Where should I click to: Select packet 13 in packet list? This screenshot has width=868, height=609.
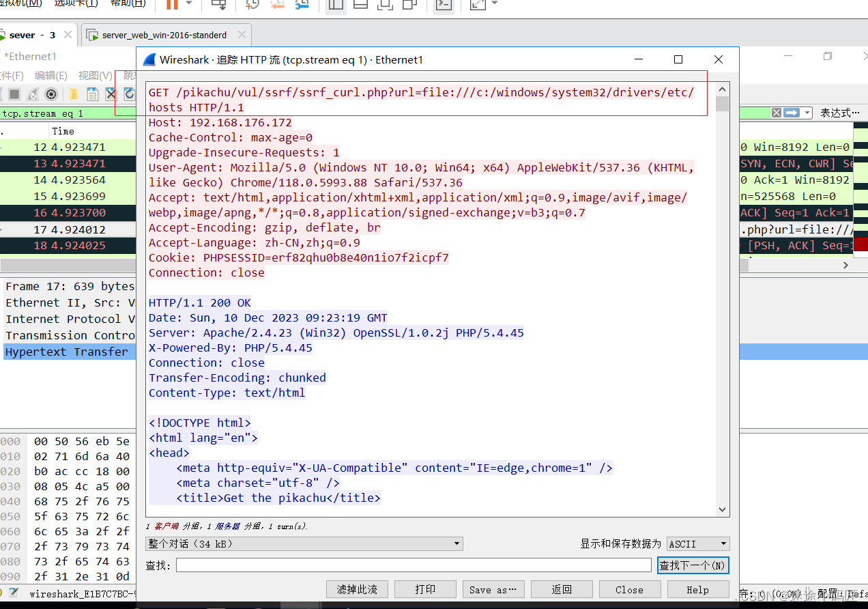pos(68,163)
